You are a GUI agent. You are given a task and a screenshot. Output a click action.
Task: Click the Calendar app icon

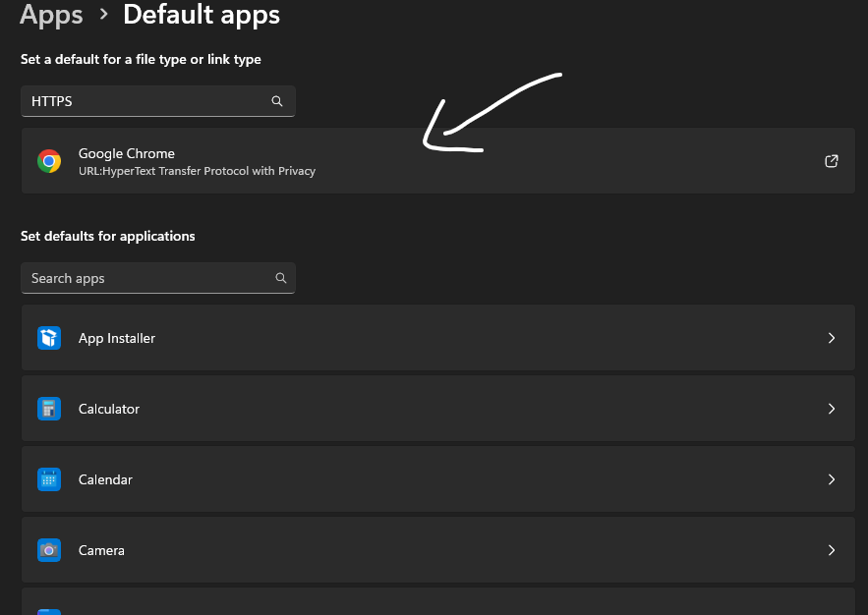(49, 479)
